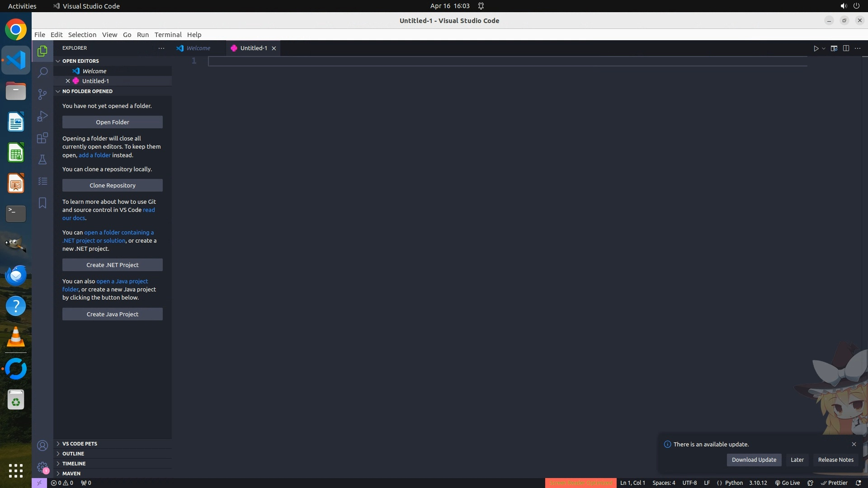Screen dimensions: 868x488
Task: Open the Source Control view
Action: click(42, 94)
